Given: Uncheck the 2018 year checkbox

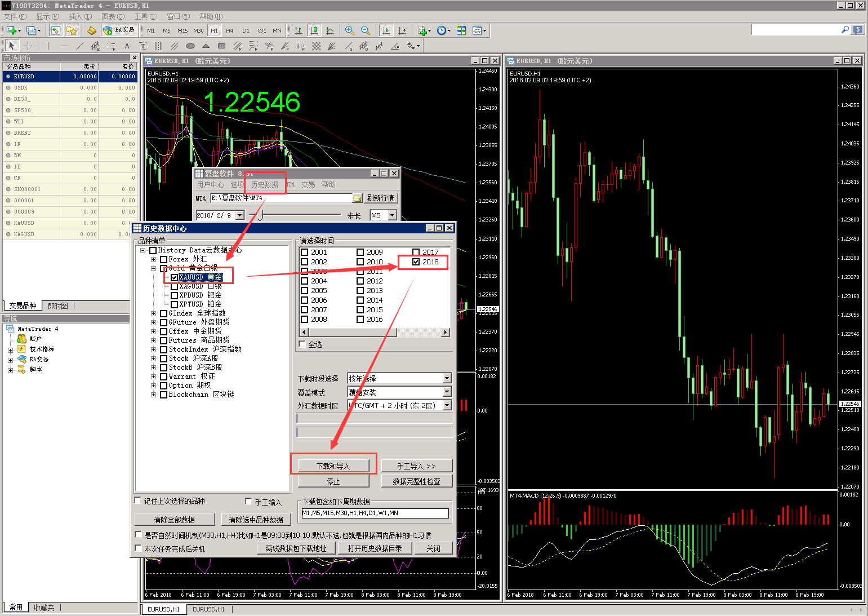Looking at the screenshot, I should pyautogui.click(x=416, y=262).
